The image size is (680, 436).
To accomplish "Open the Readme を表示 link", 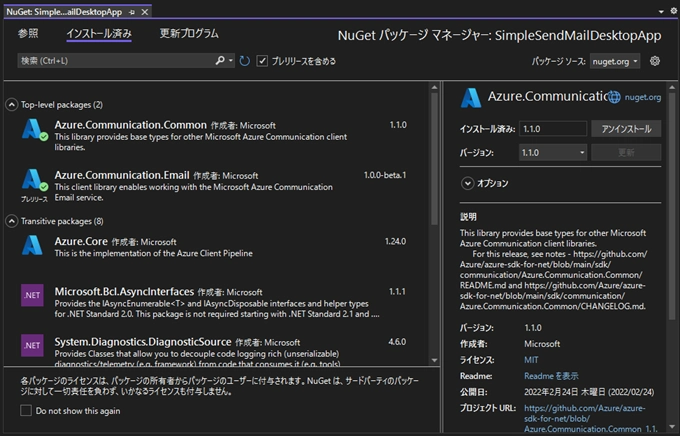I will click(551, 376).
